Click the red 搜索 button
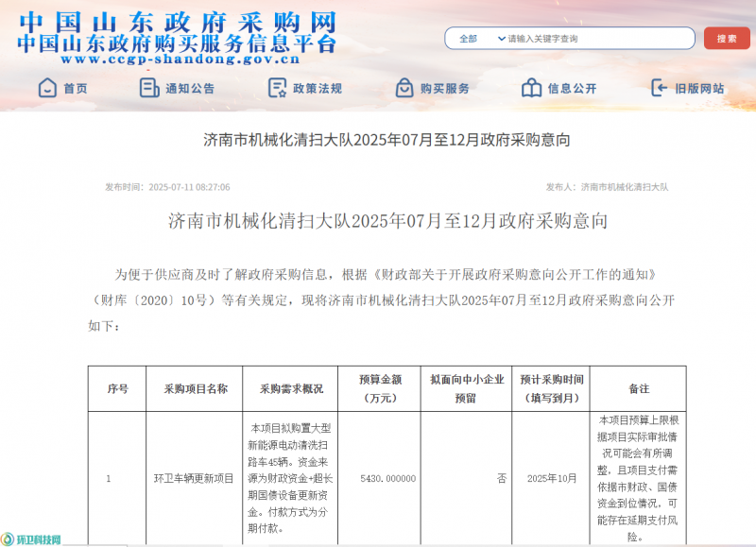The height and width of the screenshot is (547, 756). click(727, 38)
